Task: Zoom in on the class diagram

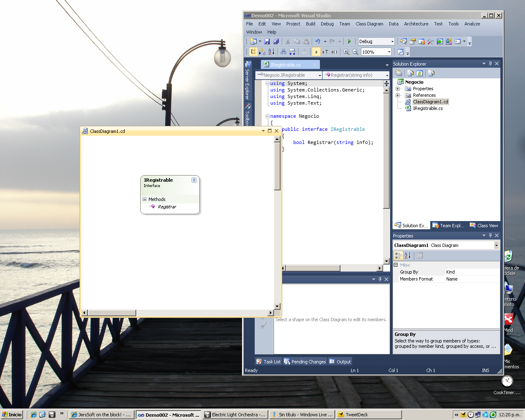Action: [346, 52]
